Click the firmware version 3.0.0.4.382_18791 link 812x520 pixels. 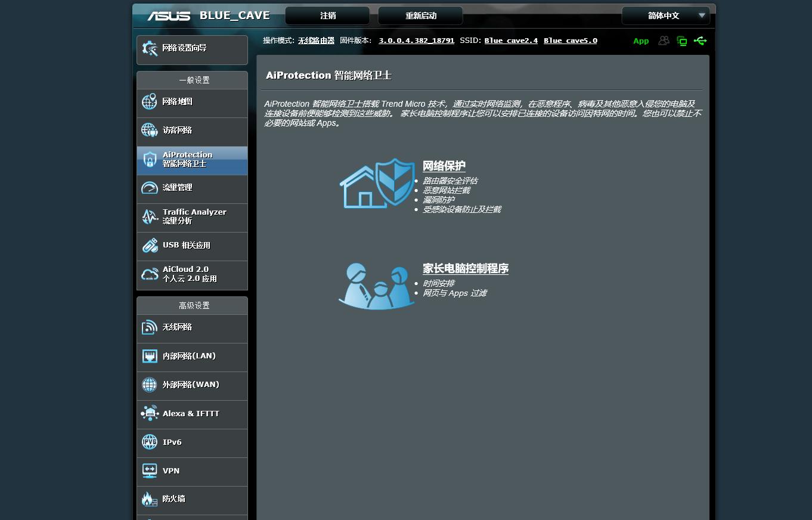(x=416, y=41)
